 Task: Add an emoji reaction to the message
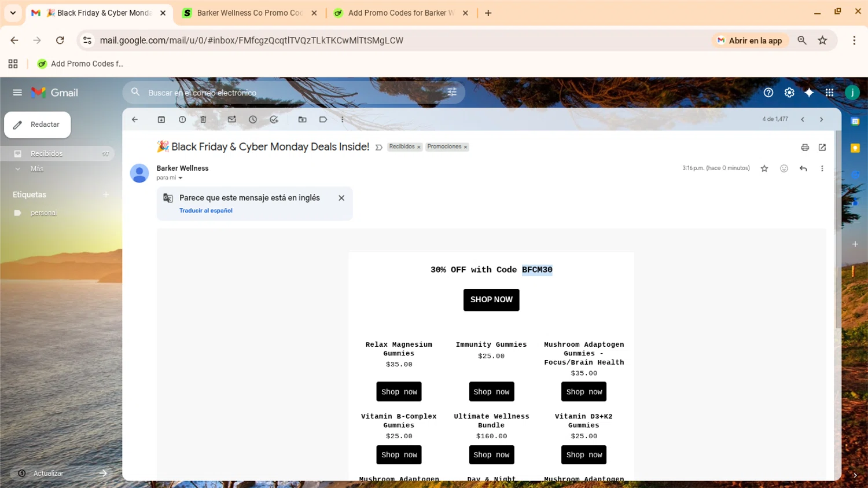[x=784, y=168]
